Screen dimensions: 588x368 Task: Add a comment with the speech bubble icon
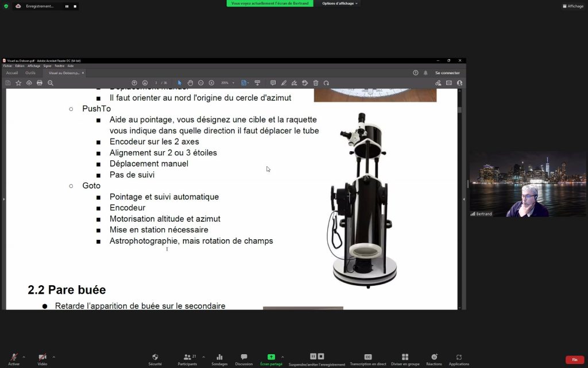point(273,83)
